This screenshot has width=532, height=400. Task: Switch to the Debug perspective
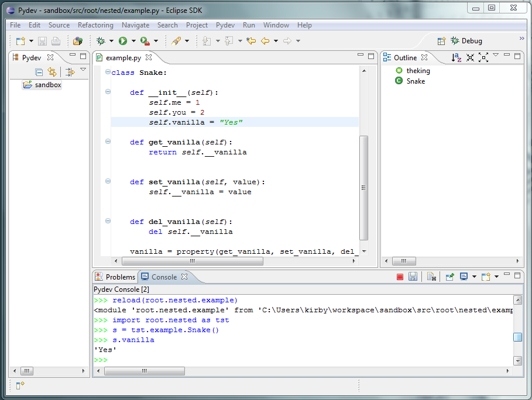[x=466, y=41]
